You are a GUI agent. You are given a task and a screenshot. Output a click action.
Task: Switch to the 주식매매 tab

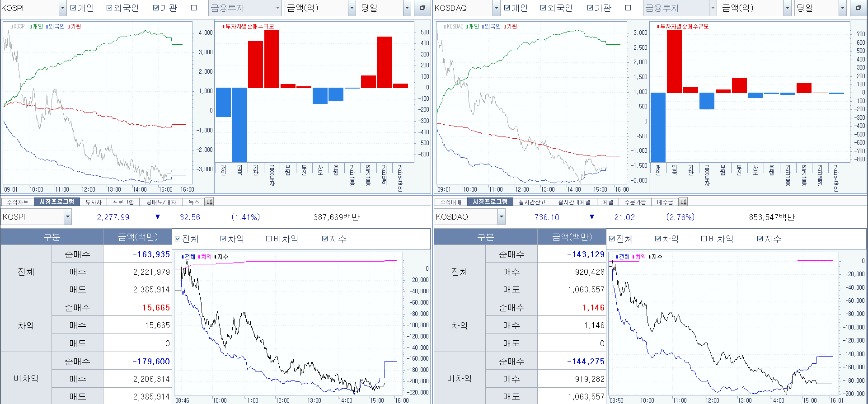point(451,202)
